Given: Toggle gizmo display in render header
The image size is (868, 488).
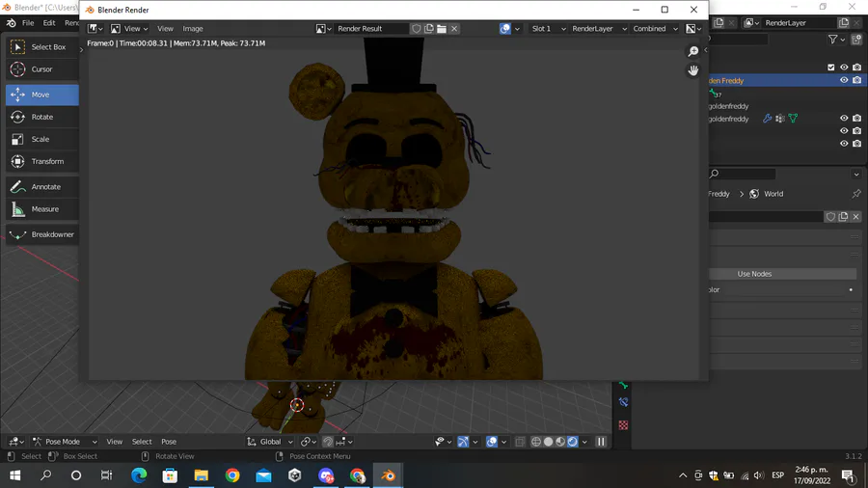Looking at the screenshot, I should point(504,29).
